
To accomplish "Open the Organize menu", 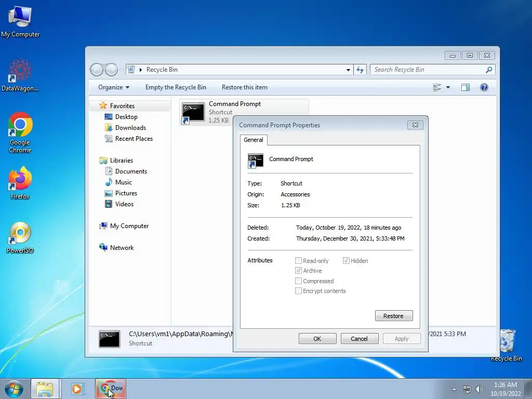I will pyautogui.click(x=114, y=87).
